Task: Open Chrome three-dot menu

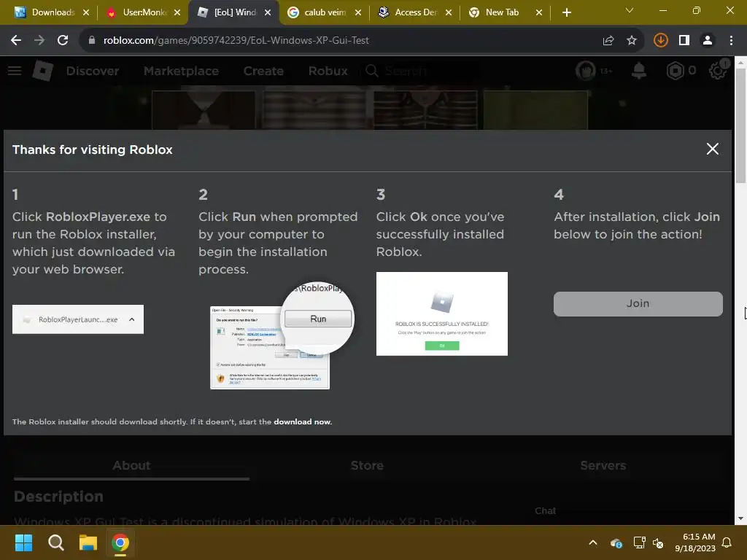Action: coord(731,41)
